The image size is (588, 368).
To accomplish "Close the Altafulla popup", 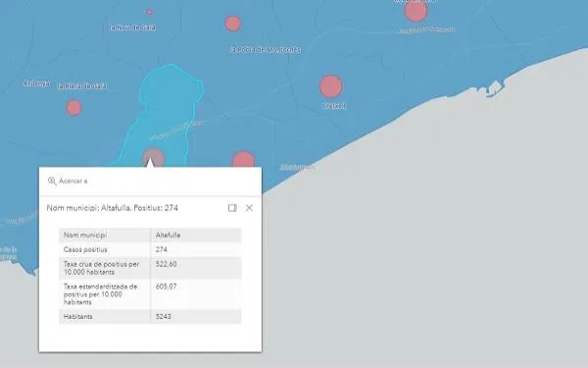I will [249, 208].
